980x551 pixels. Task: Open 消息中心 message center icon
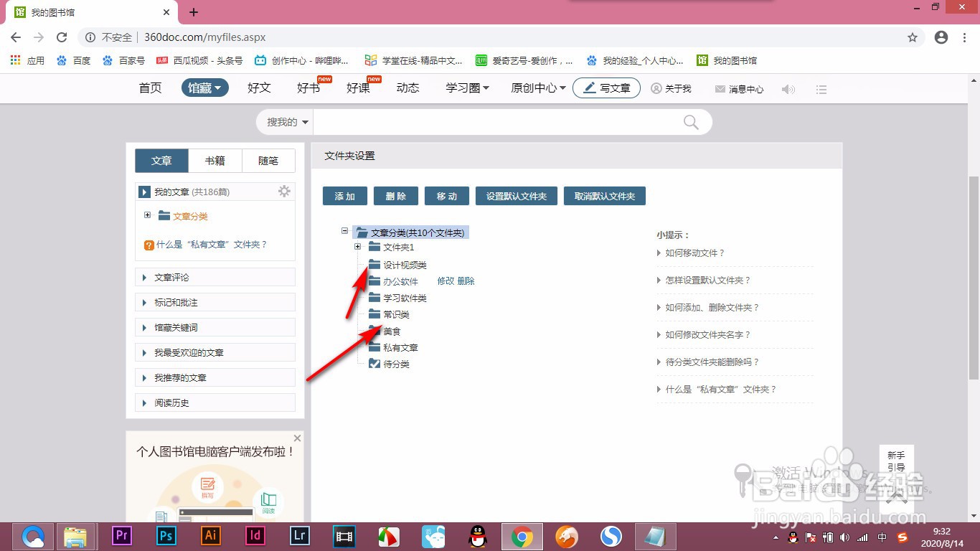(x=720, y=88)
